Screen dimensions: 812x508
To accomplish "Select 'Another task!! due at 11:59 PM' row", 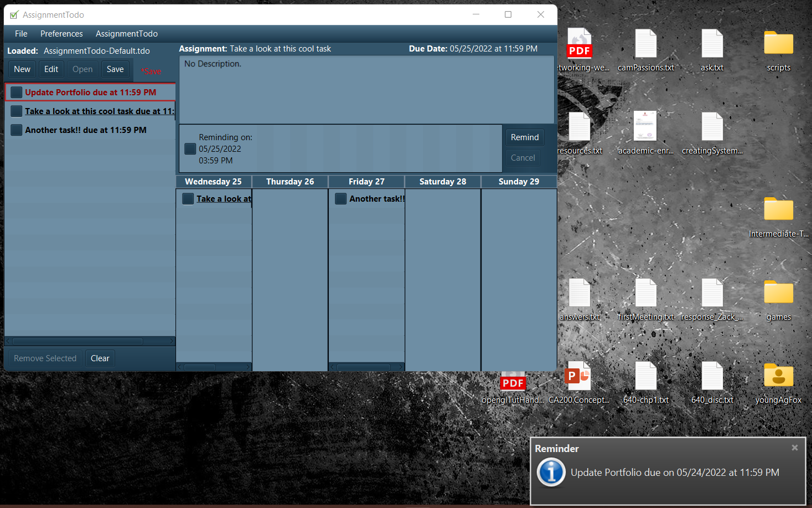I will pyautogui.click(x=90, y=130).
